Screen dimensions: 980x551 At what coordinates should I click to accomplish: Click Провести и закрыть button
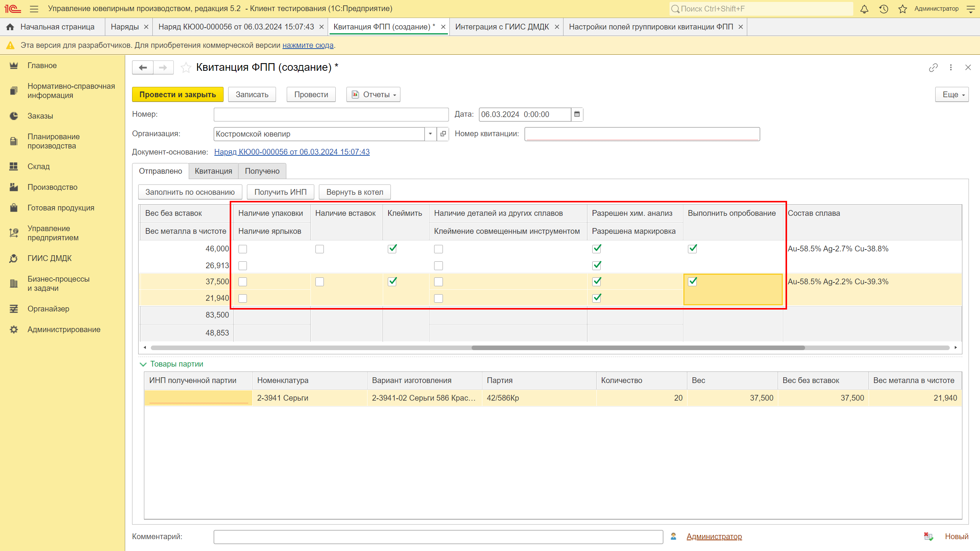178,95
